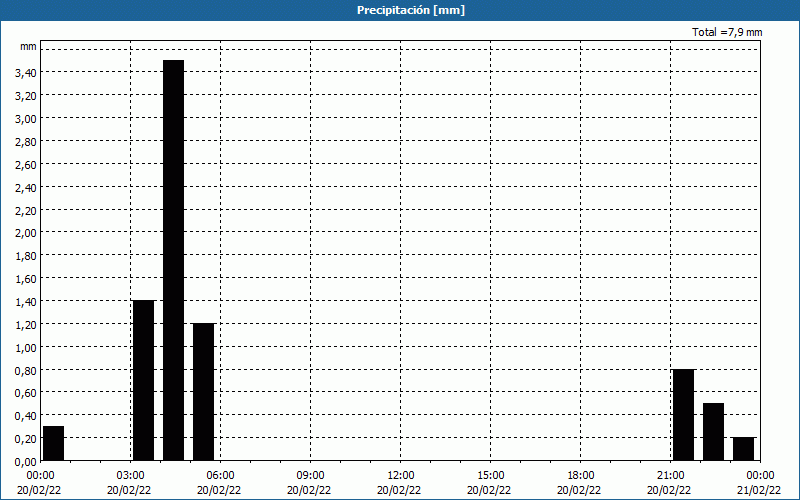Click the 06:00 time axis label
Viewport: 800px width, 500px height.
click(x=220, y=476)
